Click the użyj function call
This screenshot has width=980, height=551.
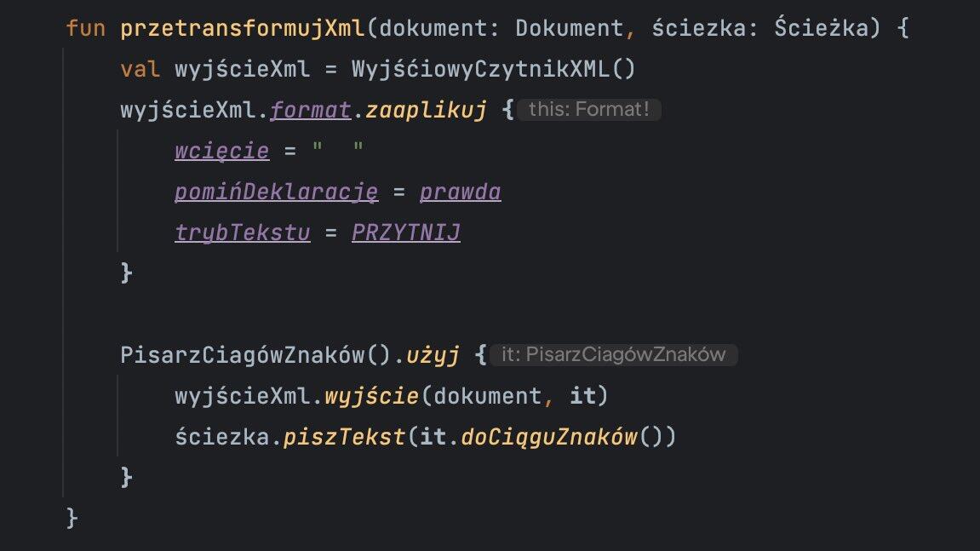(x=433, y=355)
